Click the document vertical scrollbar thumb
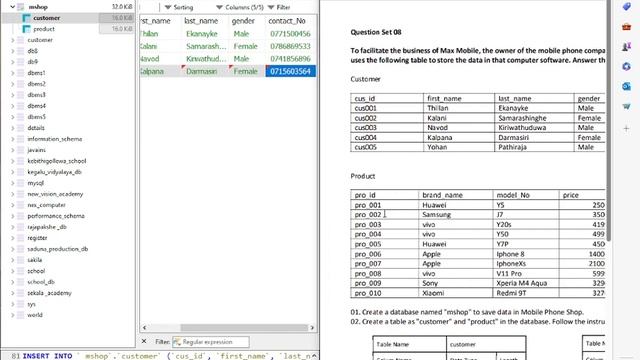 [x=609, y=120]
